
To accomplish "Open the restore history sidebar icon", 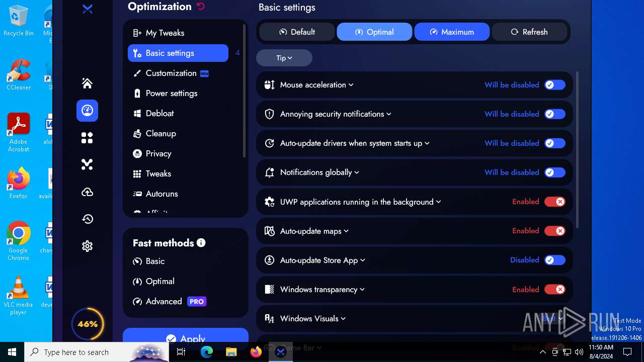I will point(87,219).
